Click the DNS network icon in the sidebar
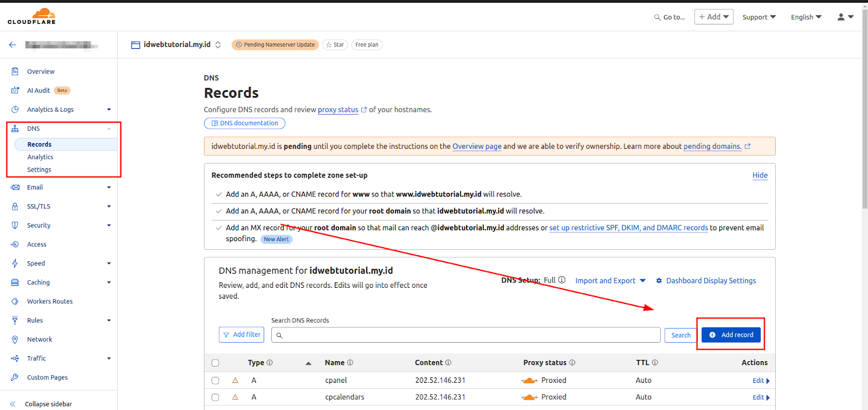 point(15,129)
